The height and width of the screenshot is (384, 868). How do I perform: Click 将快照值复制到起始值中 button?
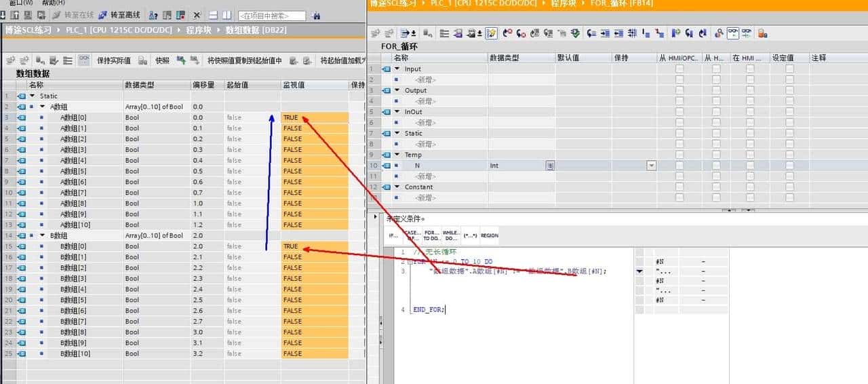tap(245, 60)
